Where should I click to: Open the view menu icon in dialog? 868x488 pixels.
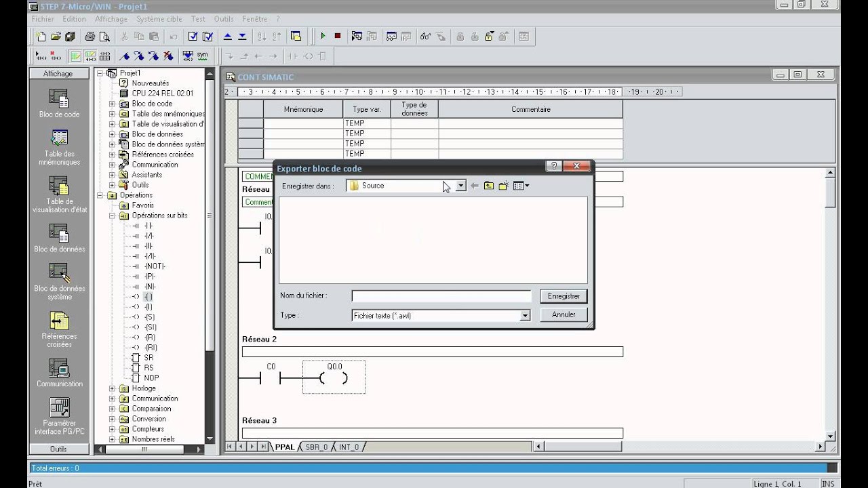click(x=521, y=186)
